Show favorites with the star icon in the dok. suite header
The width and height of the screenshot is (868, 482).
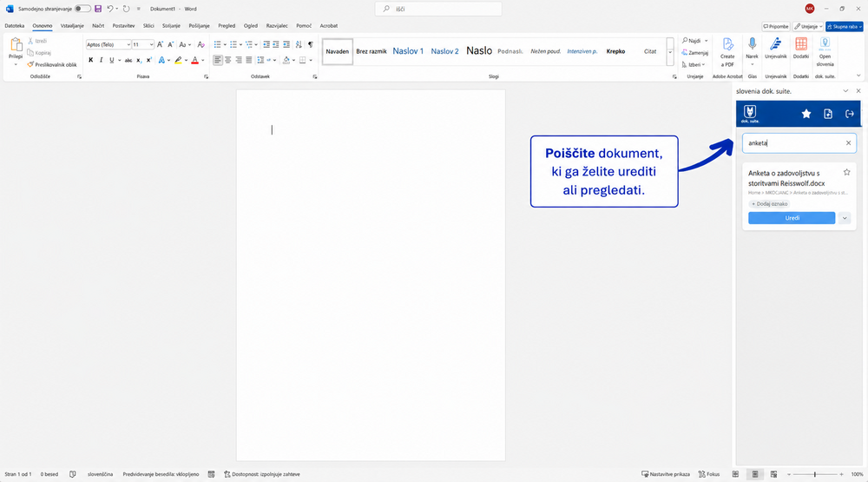(x=806, y=114)
